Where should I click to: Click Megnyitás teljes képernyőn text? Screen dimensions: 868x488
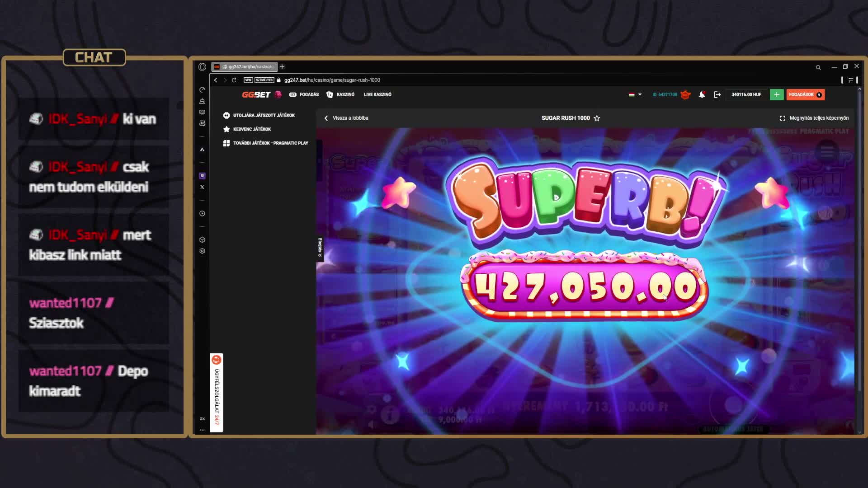(819, 118)
